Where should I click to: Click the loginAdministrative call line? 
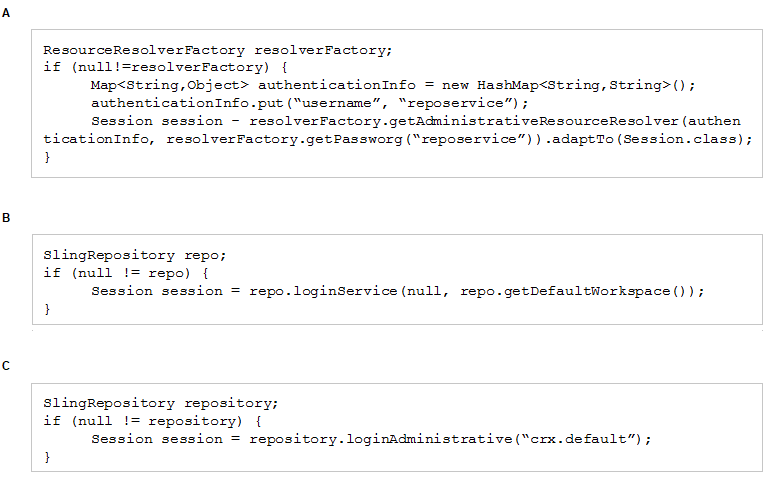(371, 440)
